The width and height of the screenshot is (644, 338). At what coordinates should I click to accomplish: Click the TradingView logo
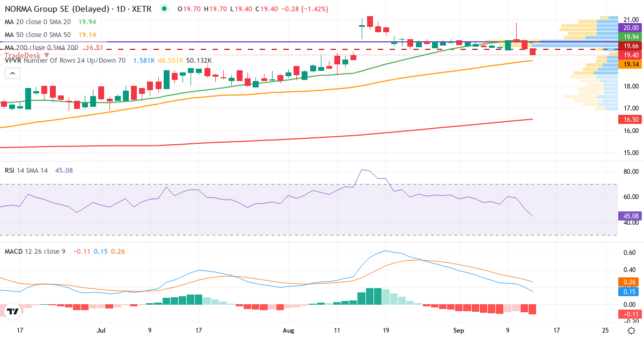(x=13, y=311)
